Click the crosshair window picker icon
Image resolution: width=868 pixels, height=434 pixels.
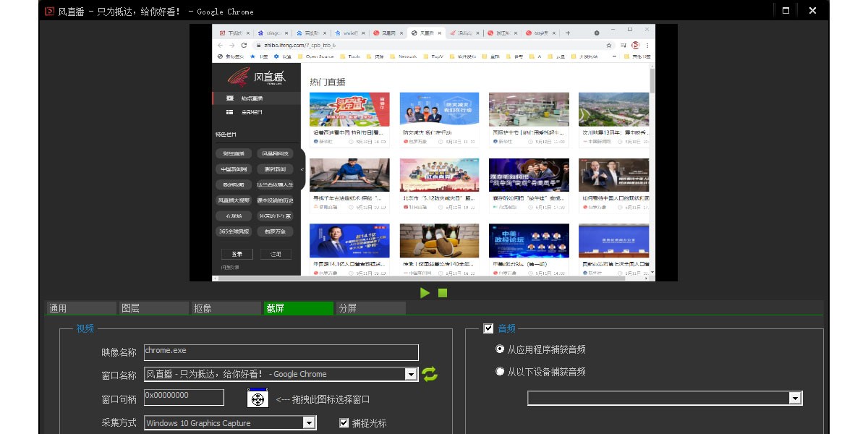point(258,399)
